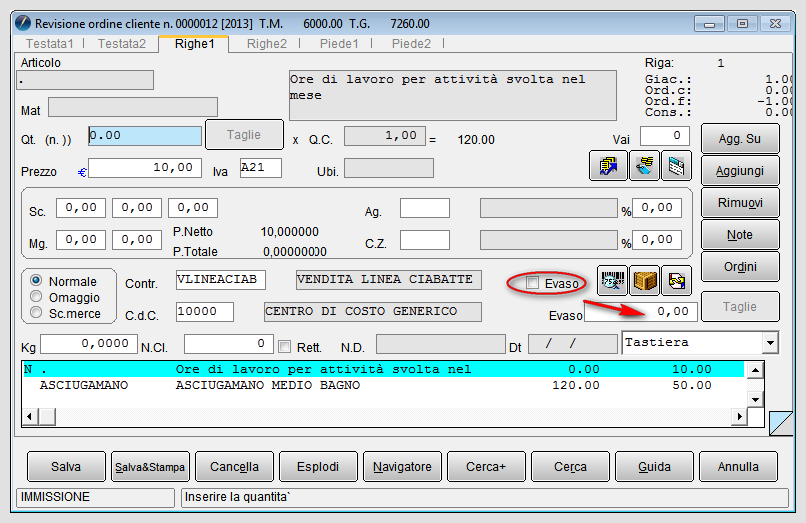Click the price tag icon button
Image resolution: width=806 pixels, height=523 pixels.
pyautogui.click(x=644, y=166)
